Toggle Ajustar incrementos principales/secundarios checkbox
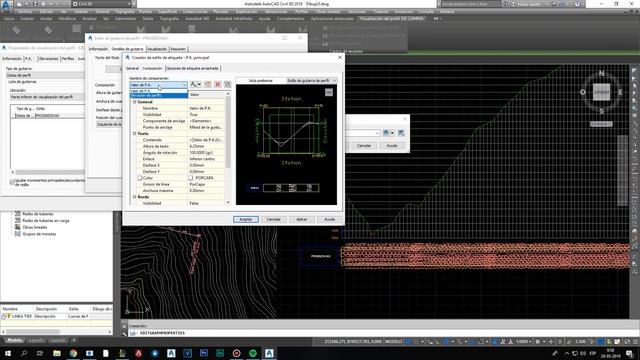The image size is (640, 360). [12, 182]
